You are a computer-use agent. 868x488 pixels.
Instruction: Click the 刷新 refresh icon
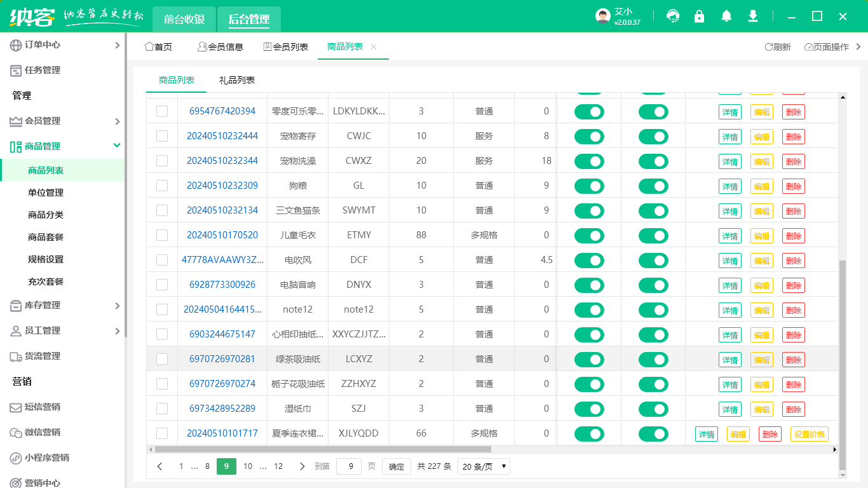(x=768, y=47)
